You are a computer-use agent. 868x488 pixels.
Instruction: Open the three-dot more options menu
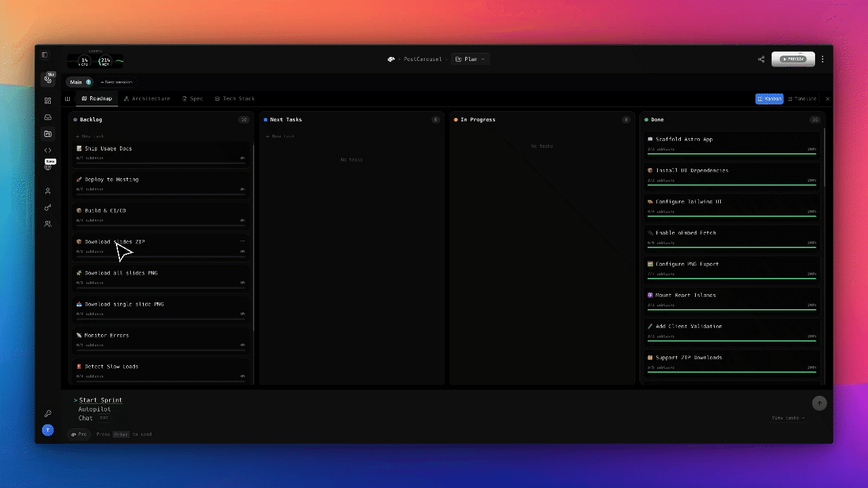(823, 59)
